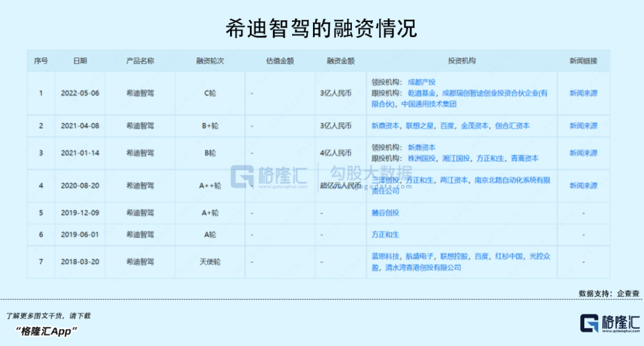Select the date cell 2019-06-01
The image size is (644, 346).
coord(80,234)
